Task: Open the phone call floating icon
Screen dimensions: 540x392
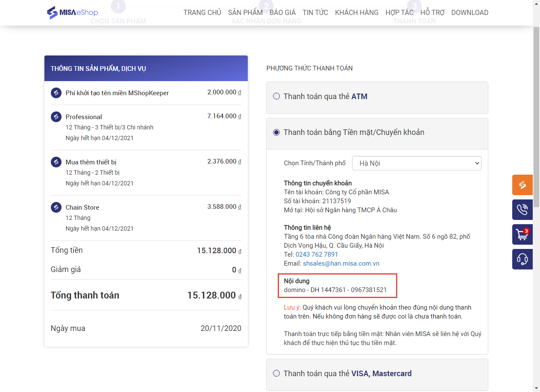Action: point(522,210)
